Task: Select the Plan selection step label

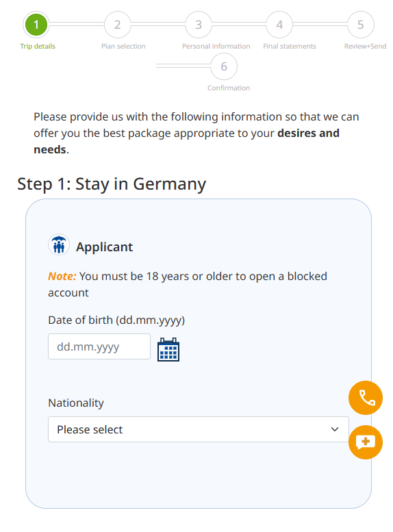Action: (123, 46)
